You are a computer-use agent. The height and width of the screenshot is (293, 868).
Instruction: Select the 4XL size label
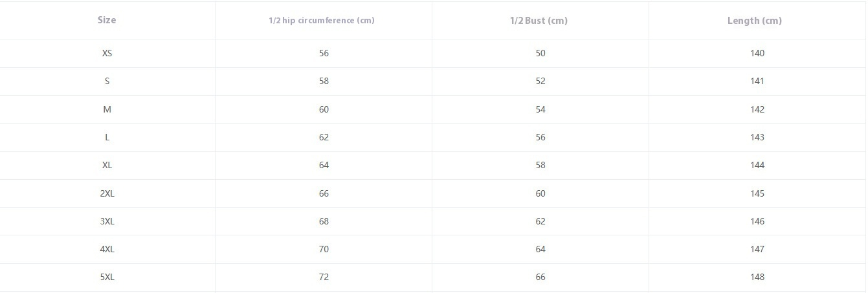(107, 249)
